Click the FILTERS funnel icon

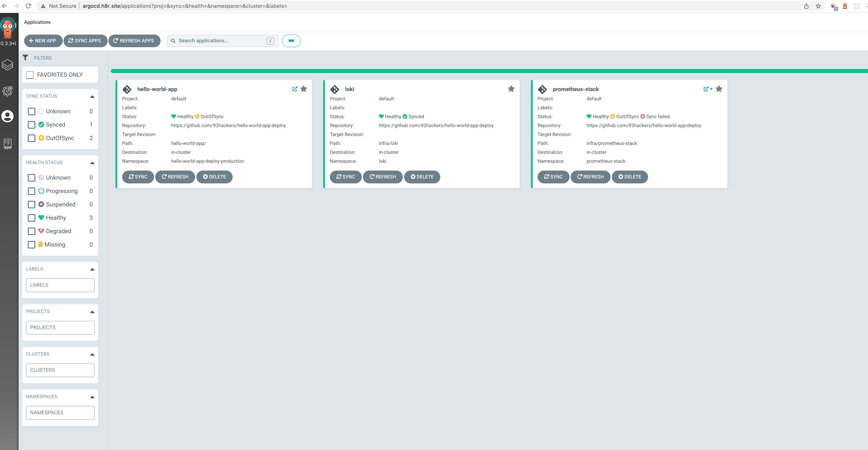(x=25, y=58)
